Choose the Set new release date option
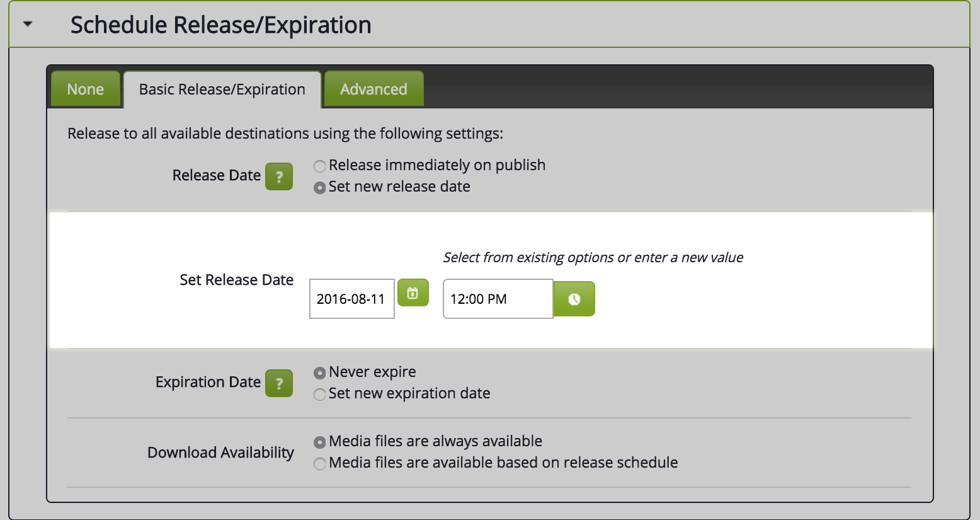 pos(320,188)
